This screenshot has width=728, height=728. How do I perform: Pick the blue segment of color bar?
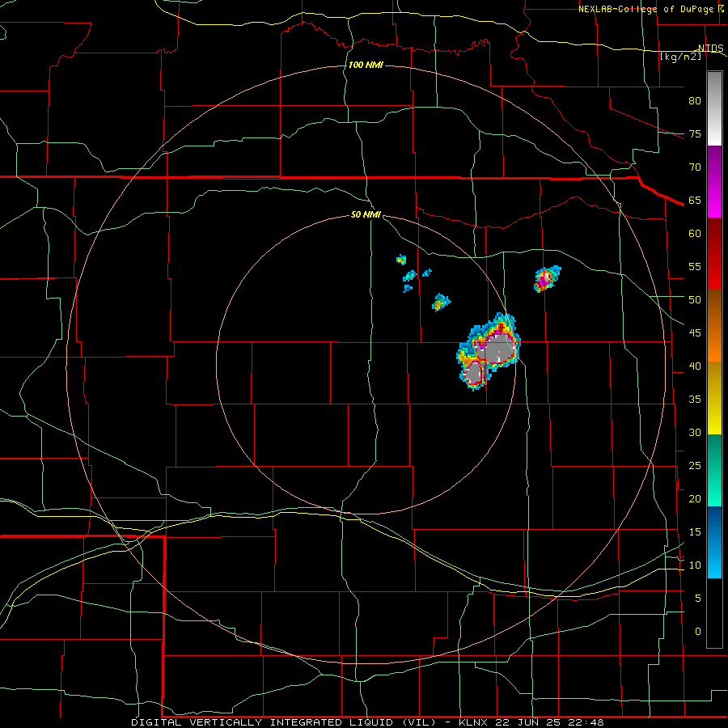(714, 542)
